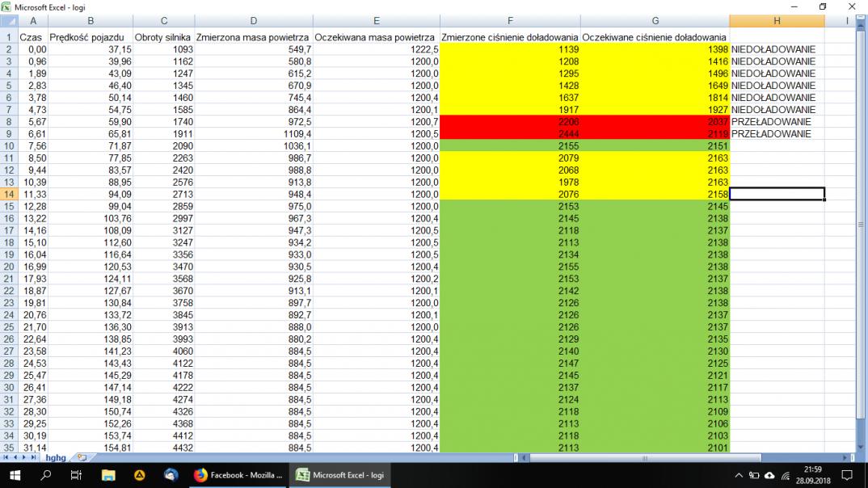Click cell with value 1109,4
This screenshot has width=868, height=488.
point(254,134)
